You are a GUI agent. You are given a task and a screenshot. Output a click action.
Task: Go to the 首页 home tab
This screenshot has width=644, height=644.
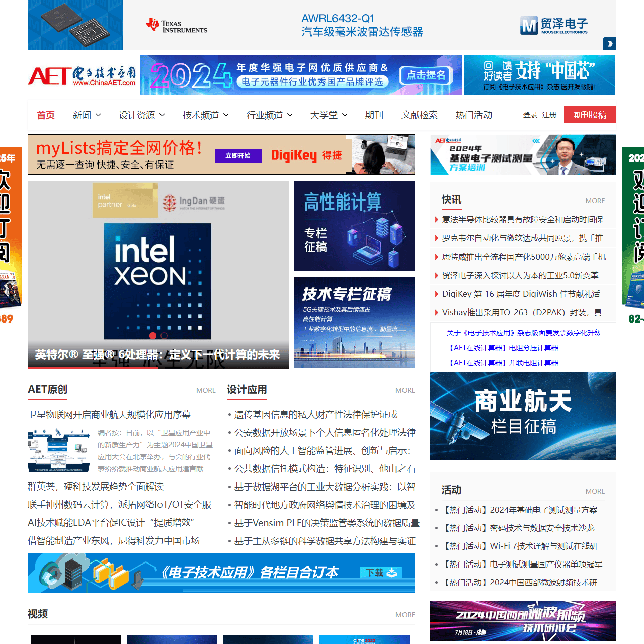[46, 115]
